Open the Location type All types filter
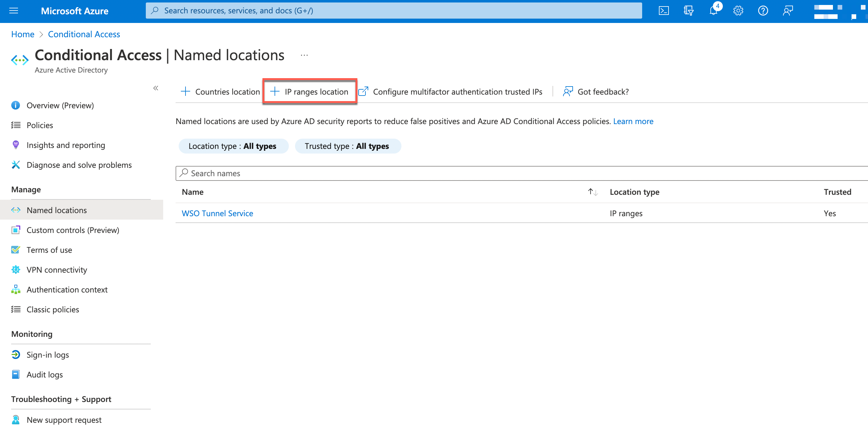Image resolution: width=868 pixels, height=433 pixels. point(233,146)
